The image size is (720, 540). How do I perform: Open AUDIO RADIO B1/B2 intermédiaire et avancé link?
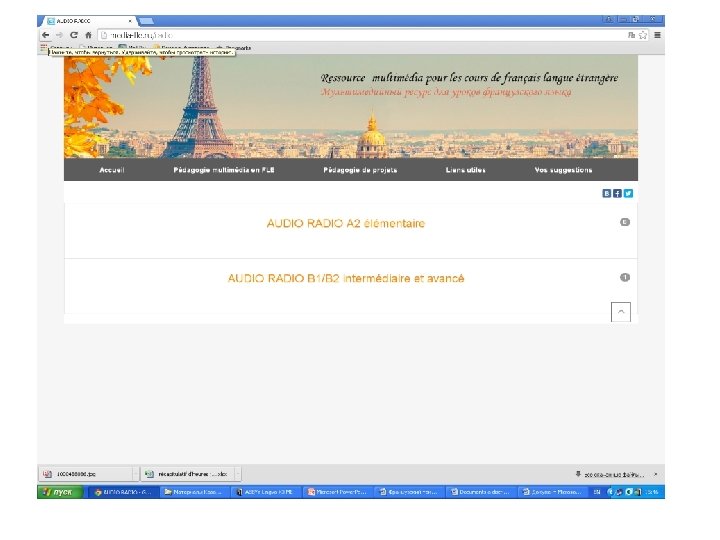tap(346, 278)
